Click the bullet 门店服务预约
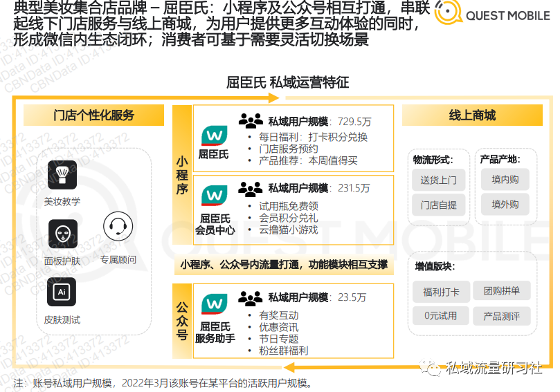Screen dimensions: 560x392 click(288, 149)
